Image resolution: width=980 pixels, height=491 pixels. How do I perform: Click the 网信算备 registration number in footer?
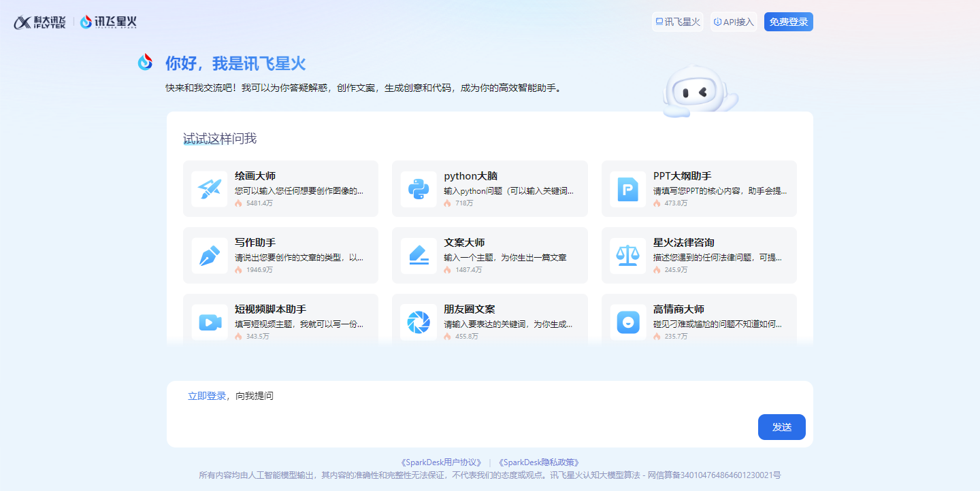[713, 475]
